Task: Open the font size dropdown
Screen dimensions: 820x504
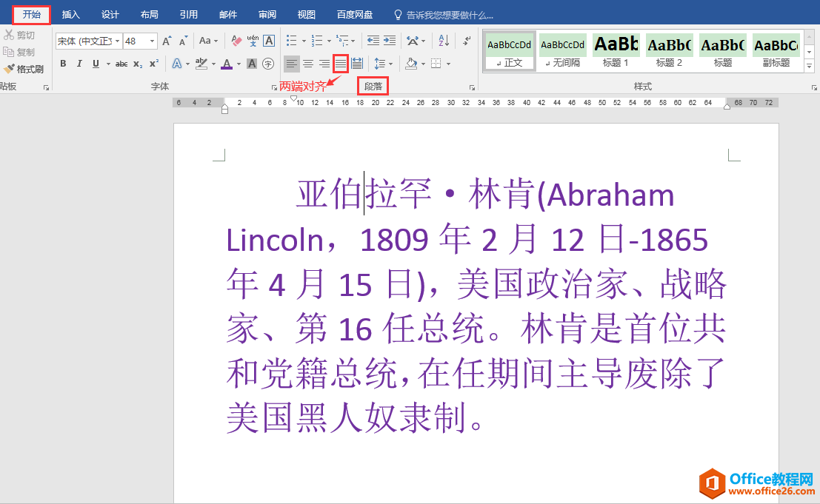Action: point(153,41)
